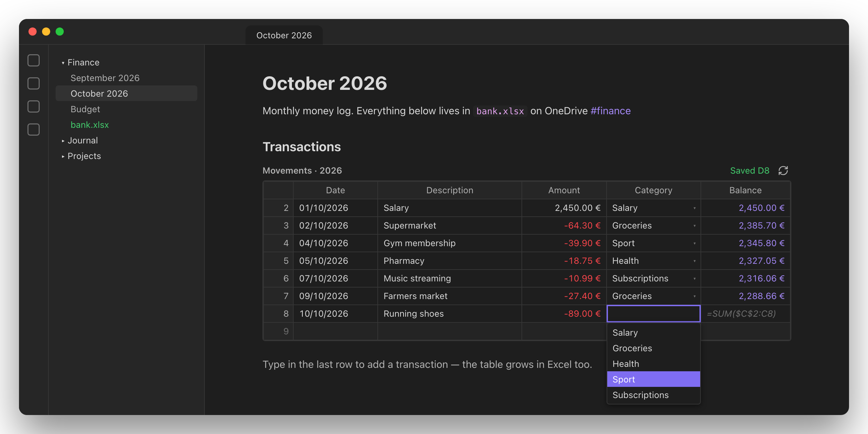This screenshot has height=434, width=868.
Task: Expand the Journal folder
Action: tap(63, 141)
